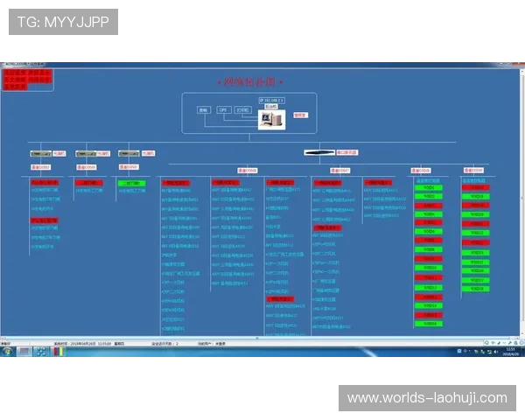Select the black core switch device
The width and height of the screenshot is (525, 420).
click(x=319, y=152)
